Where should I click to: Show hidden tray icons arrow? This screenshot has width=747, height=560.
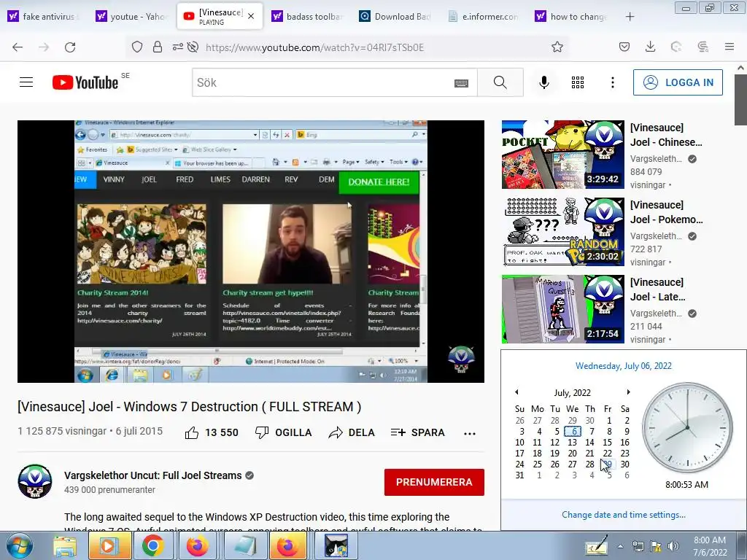click(x=620, y=546)
